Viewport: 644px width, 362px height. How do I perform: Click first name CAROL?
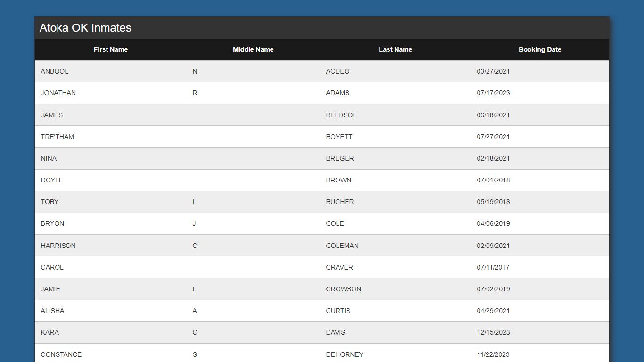click(x=52, y=267)
